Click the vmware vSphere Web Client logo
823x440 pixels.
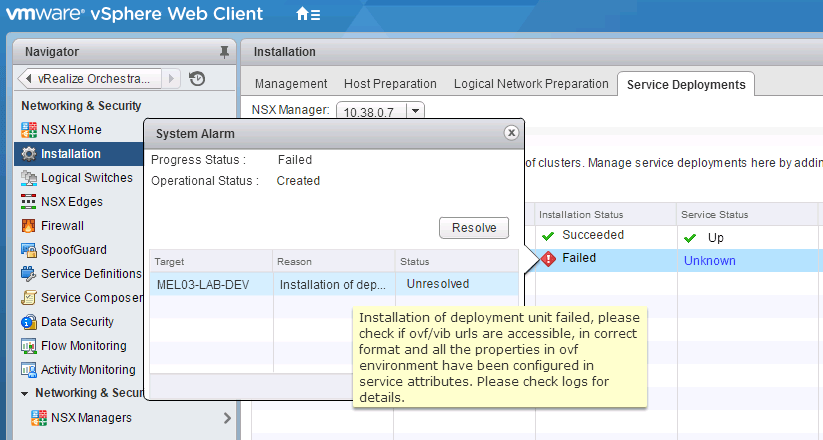point(134,14)
